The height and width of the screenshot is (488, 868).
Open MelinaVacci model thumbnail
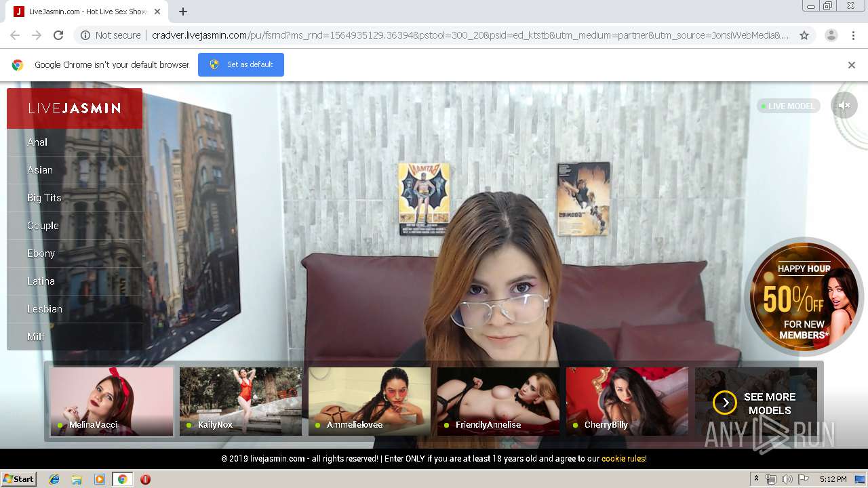click(x=111, y=401)
